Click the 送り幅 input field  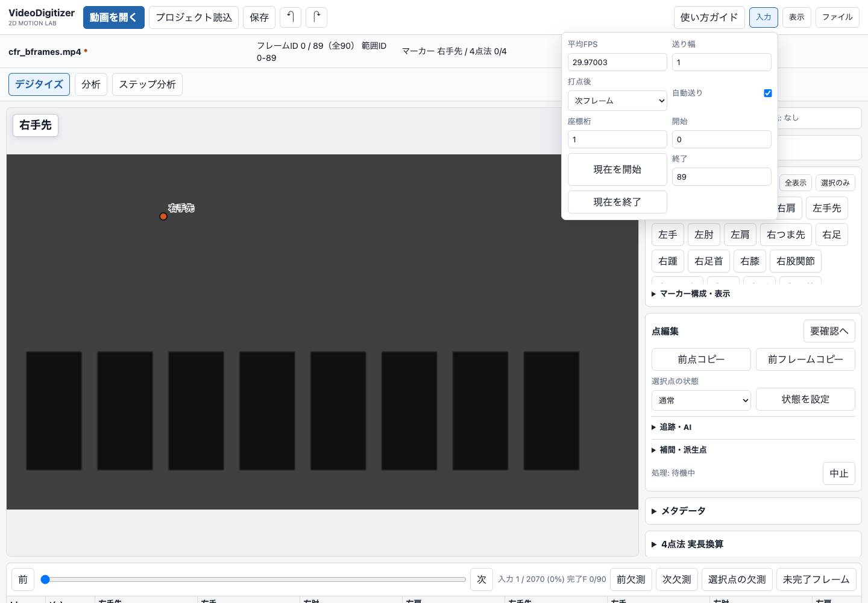(722, 62)
